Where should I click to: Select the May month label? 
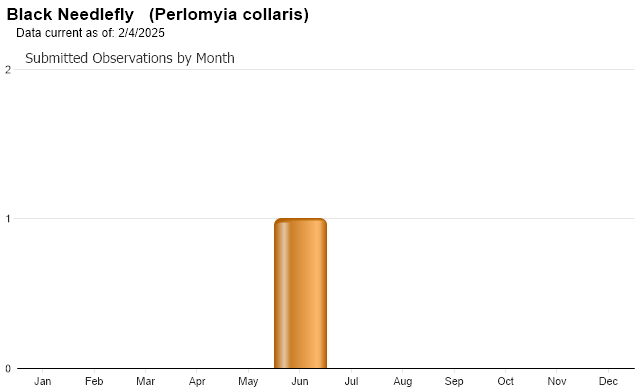[248, 381]
